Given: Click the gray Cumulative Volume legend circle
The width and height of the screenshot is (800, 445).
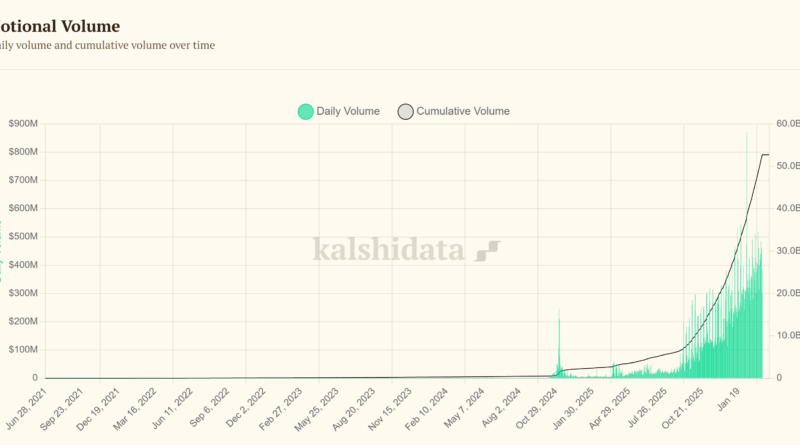Looking at the screenshot, I should point(405,111).
